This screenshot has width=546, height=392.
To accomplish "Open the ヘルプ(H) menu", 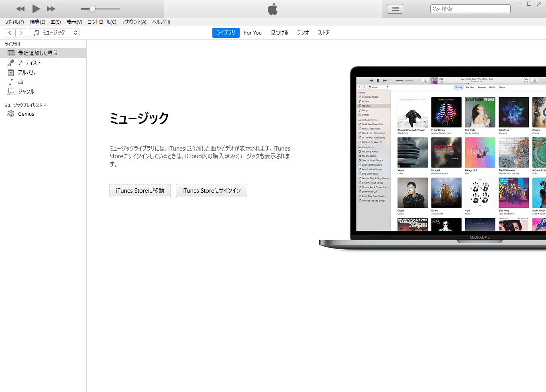I will (x=161, y=22).
